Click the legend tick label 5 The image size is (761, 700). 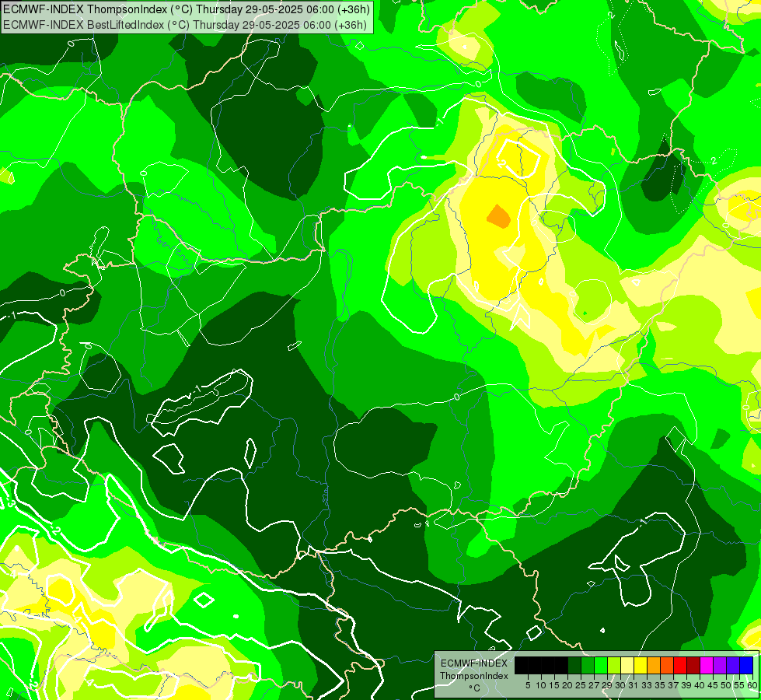528,685
